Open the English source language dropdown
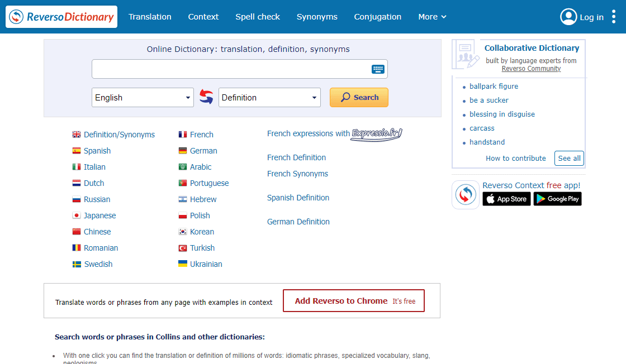This screenshot has height=364, width=626. coord(143,98)
